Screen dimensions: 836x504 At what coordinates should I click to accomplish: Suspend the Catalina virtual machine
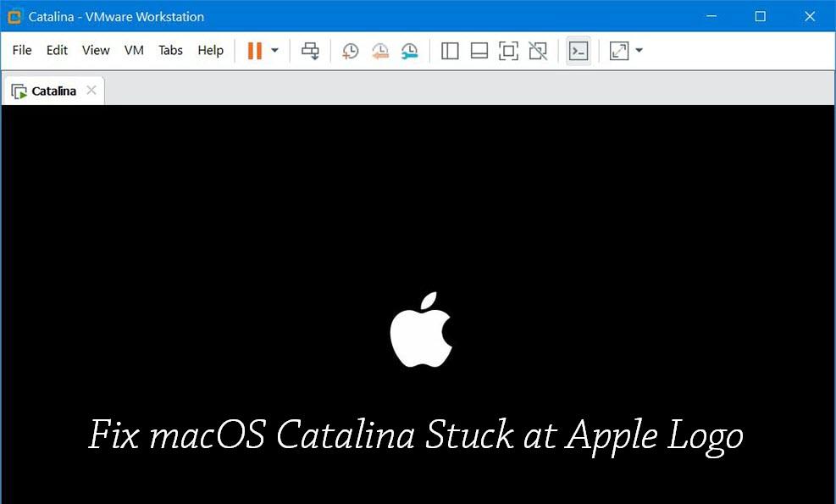254,51
